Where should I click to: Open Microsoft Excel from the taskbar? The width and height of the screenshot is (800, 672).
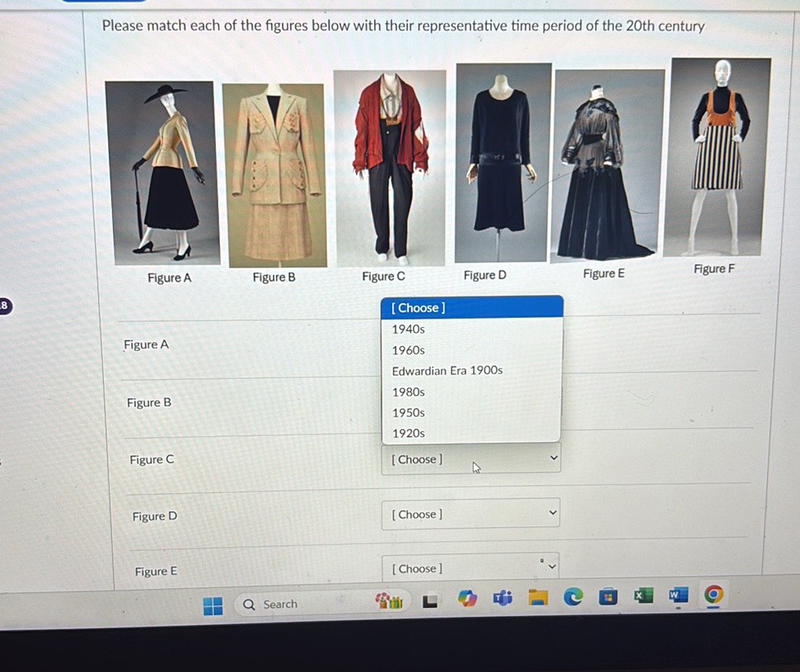tap(643, 595)
